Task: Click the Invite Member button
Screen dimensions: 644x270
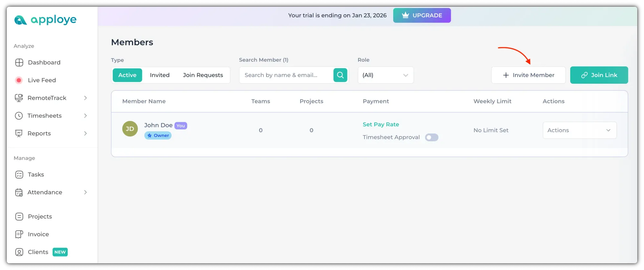Action: coord(528,75)
